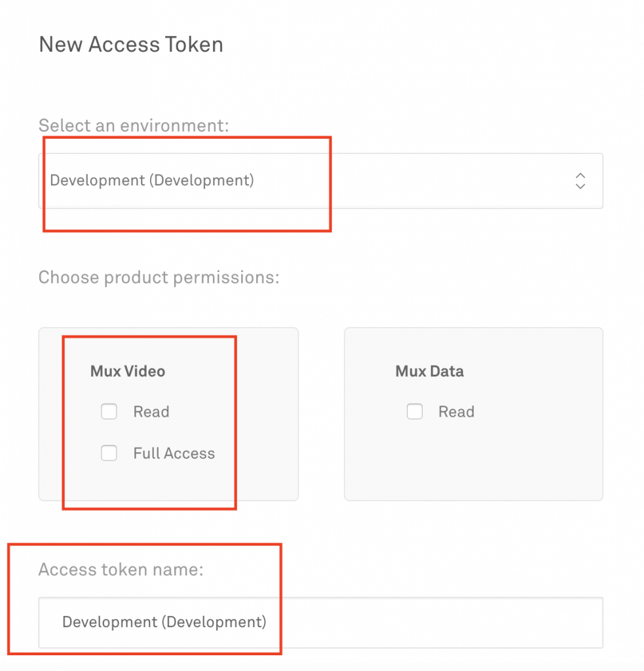Click the 'Select an environment:' label

(x=134, y=125)
